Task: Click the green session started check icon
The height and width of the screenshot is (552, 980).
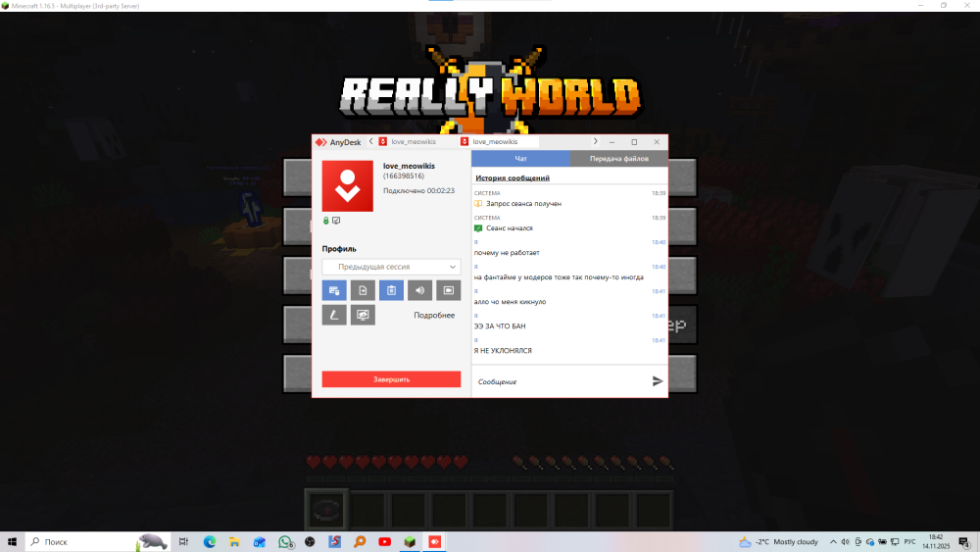Action: [x=478, y=228]
